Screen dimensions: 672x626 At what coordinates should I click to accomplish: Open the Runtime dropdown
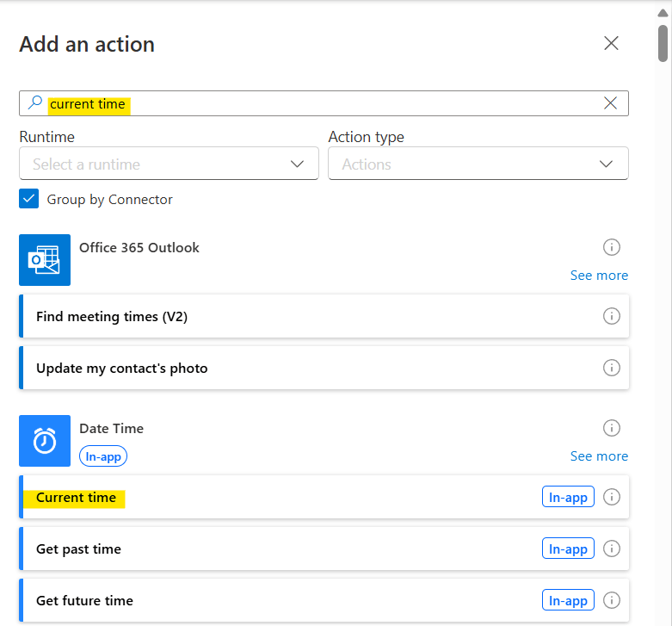169,164
